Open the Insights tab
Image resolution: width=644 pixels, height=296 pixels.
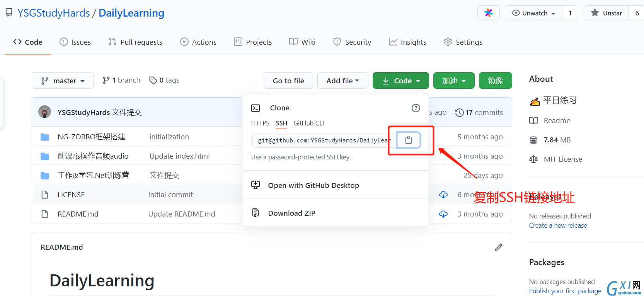point(407,42)
